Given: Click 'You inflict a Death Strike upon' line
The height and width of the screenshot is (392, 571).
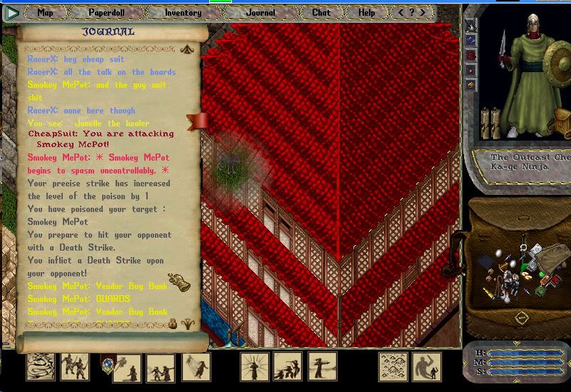Looking at the screenshot, I should (96, 261).
